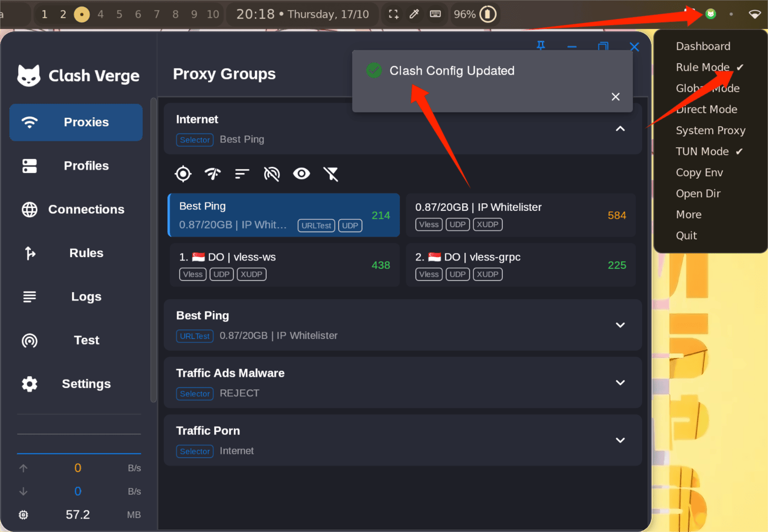Dismiss the Clash Config Updated notification
Viewport: 768px width, 532px height.
(615, 97)
